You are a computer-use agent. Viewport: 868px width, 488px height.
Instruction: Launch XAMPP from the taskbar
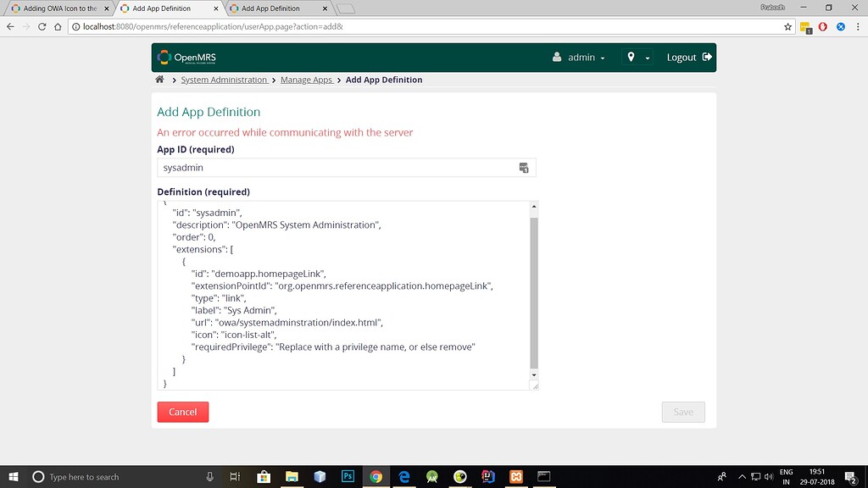tap(515, 476)
